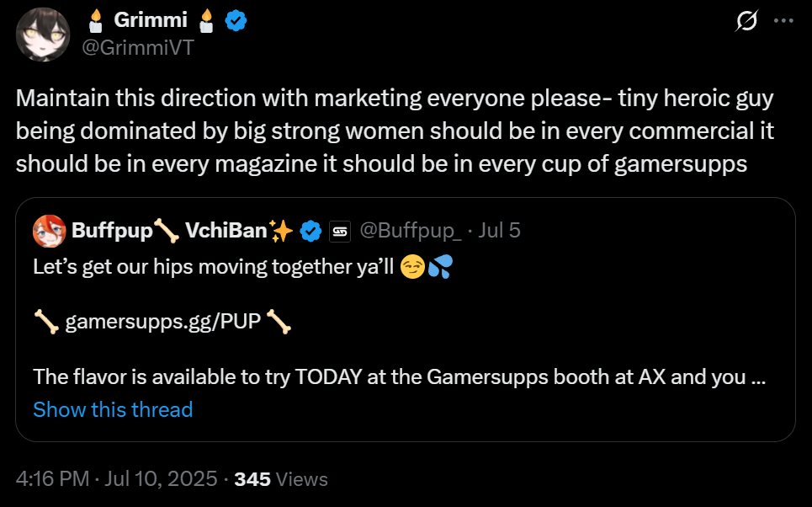Open the quoted post's 'hips moving' text
Screen dimensions: 812x507
pos(213,268)
